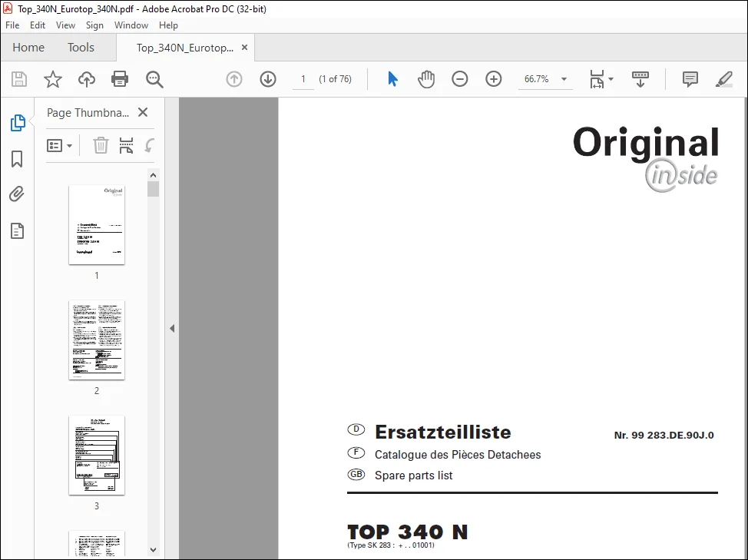Open the zoom level 66.7% dropdown
This screenshot has height=560, width=748.
pos(564,79)
